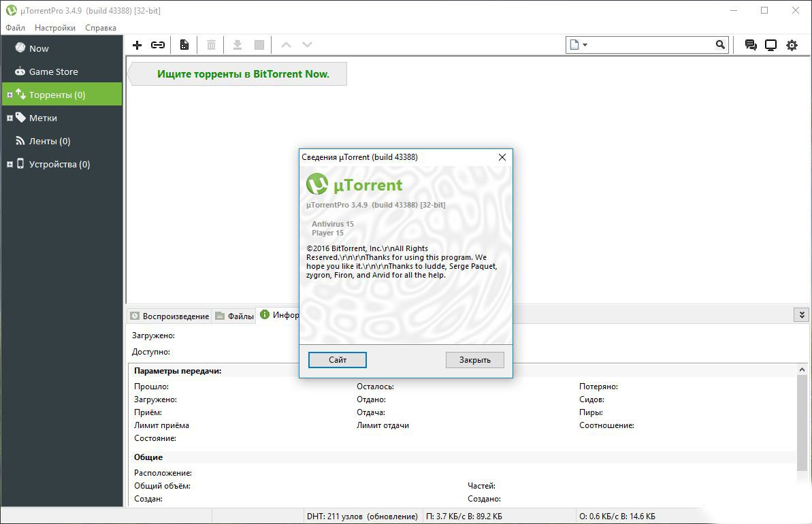This screenshot has width=812, height=524.
Task: Select Торренты (0) in sidebar
Action: pos(62,95)
